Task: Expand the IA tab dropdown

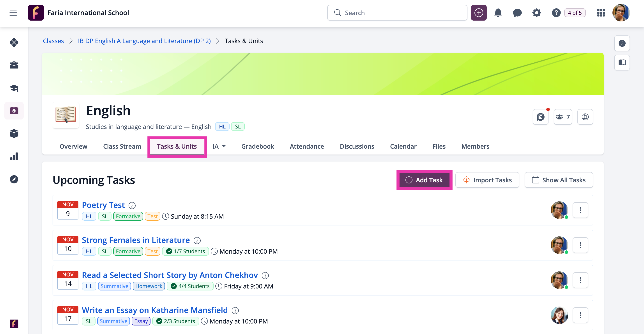Action: [x=219, y=146]
